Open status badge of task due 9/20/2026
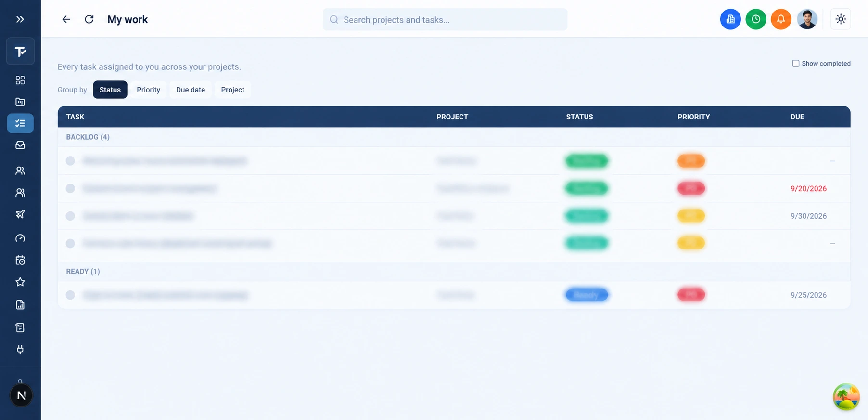 587,188
